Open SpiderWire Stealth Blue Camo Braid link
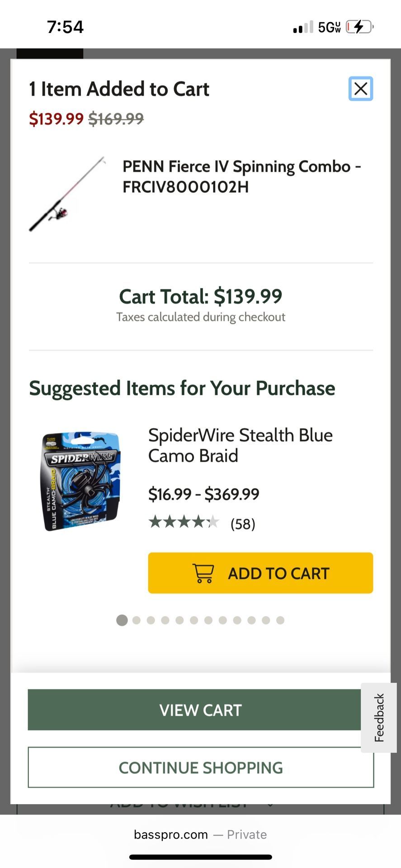 pyautogui.click(x=240, y=445)
